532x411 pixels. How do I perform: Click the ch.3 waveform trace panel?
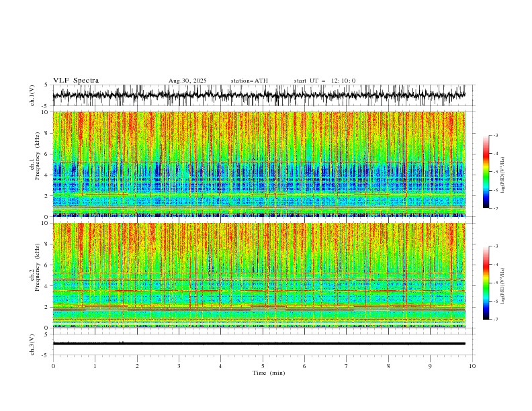(262, 345)
